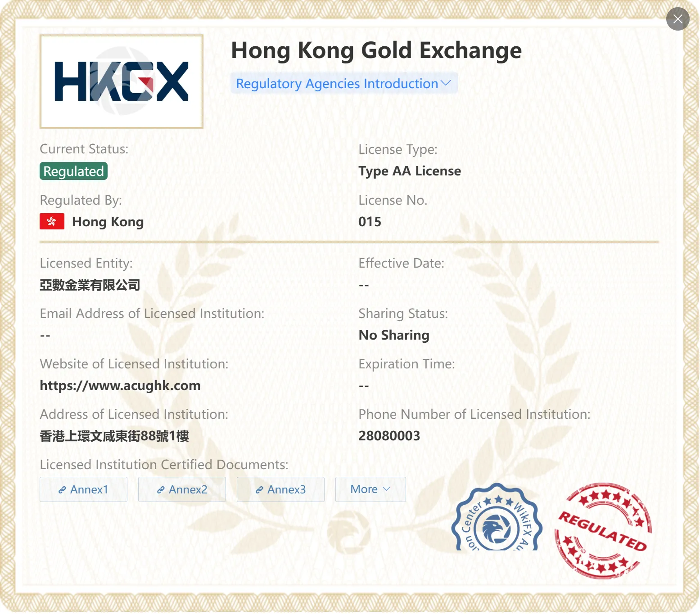
Task: Click the Email Address of Licensed Institution label
Action: (152, 314)
